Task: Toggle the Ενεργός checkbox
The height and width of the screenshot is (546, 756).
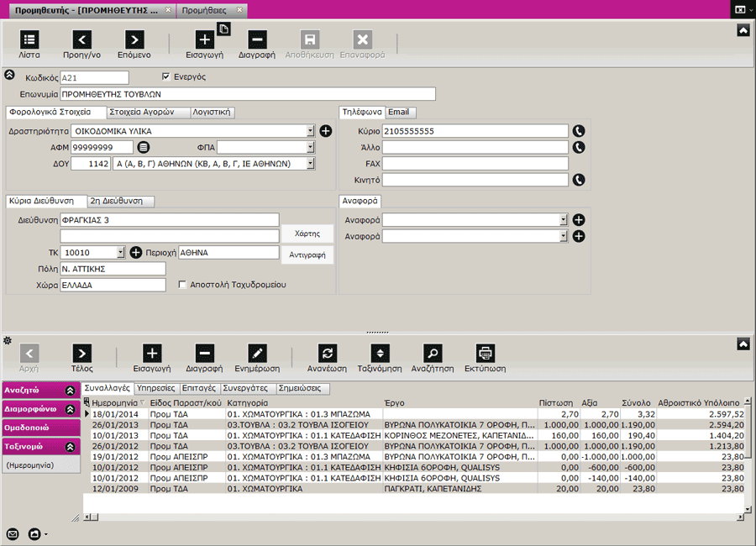Action: [165, 76]
